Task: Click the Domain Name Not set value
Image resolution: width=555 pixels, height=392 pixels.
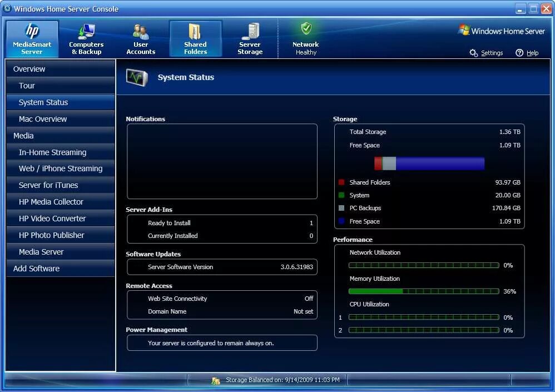Action: (303, 311)
